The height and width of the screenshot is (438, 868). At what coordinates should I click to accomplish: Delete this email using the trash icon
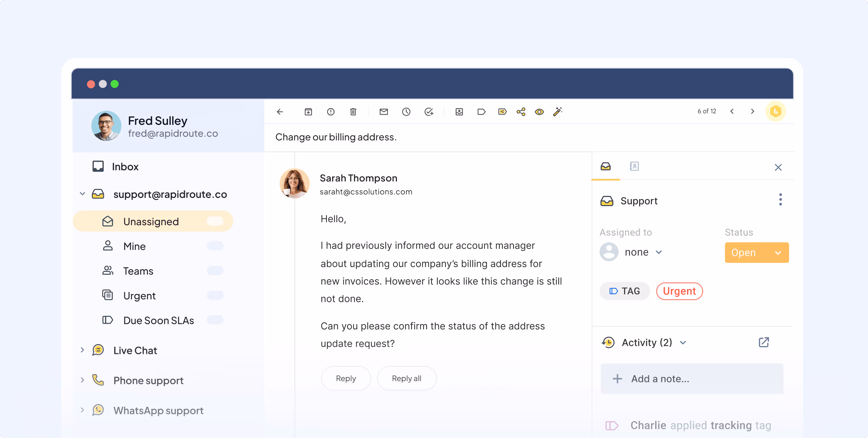tap(353, 111)
